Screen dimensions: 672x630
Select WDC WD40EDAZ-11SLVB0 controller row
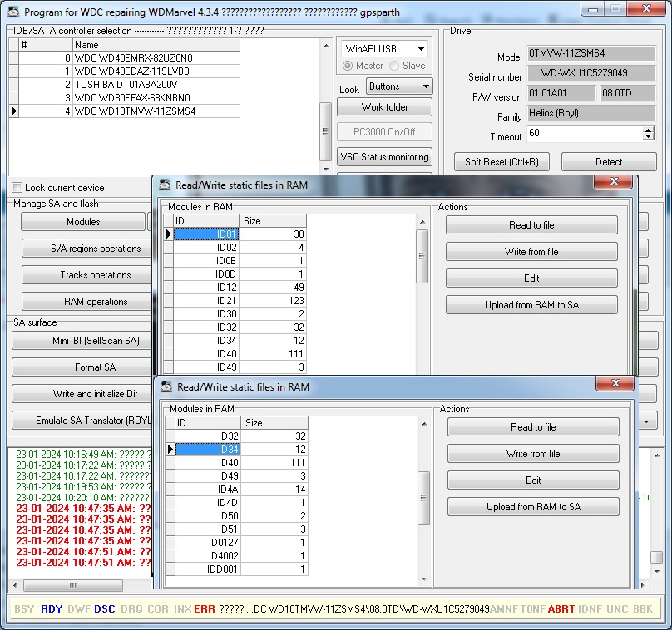(124, 71)
